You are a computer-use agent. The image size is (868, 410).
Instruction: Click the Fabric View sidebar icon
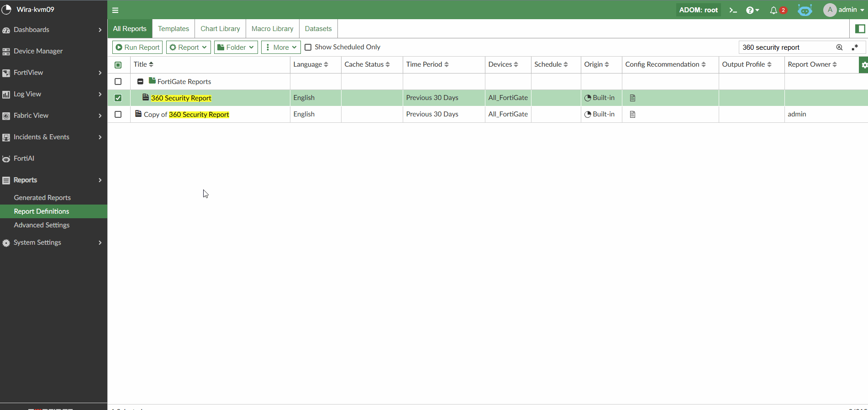point(6,116)
